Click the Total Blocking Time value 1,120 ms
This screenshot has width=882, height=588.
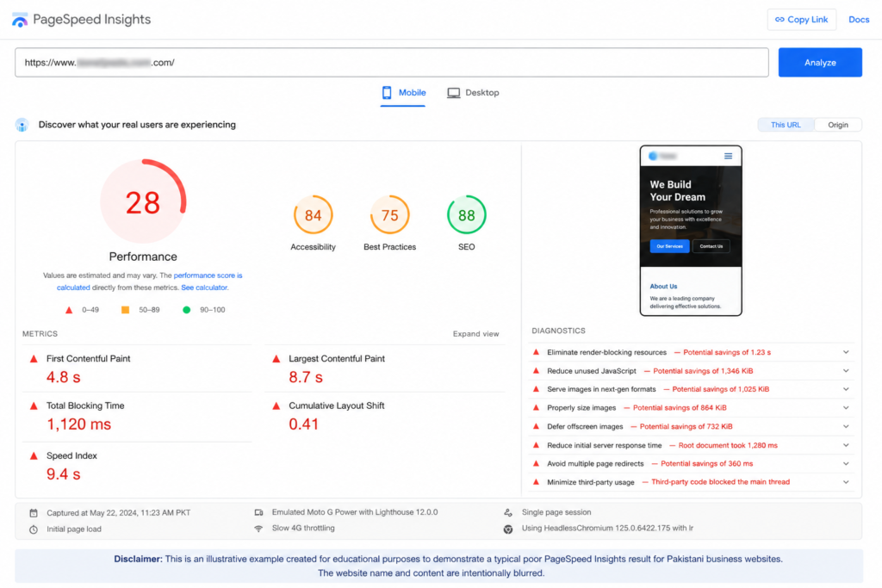78,424
